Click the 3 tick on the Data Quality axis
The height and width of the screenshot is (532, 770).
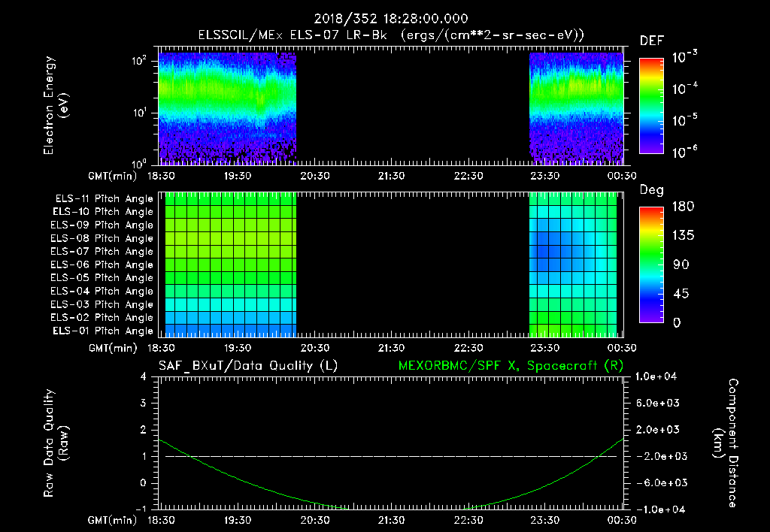(x=143, y=403)
